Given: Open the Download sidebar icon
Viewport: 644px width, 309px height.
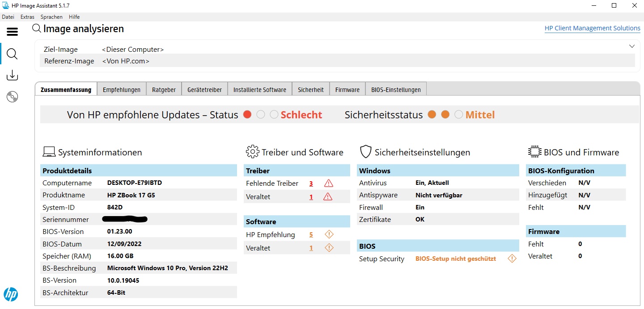Looking at the screenshot, I should tap(12, 75).
